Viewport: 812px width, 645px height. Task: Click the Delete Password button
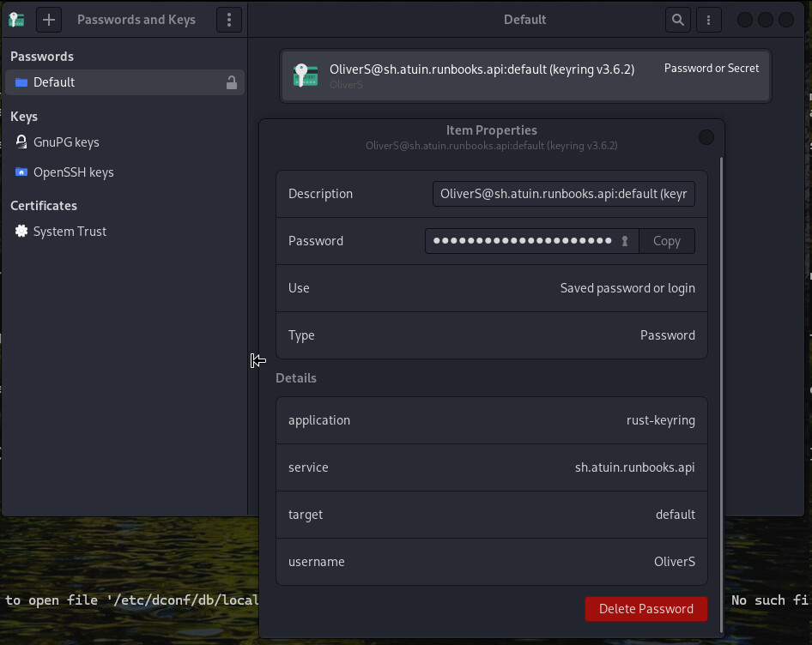click(645, 609)
